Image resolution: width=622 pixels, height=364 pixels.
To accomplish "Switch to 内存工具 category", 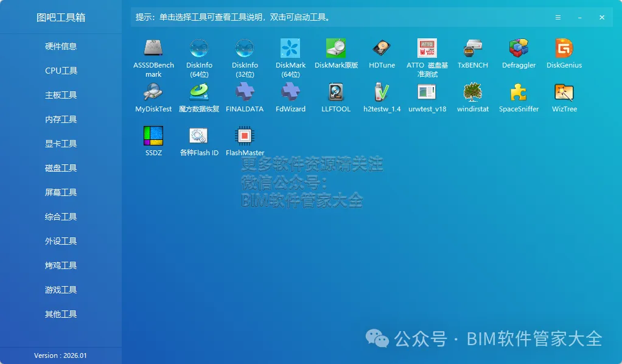I will pyautogui.click(x=61, y=119).
